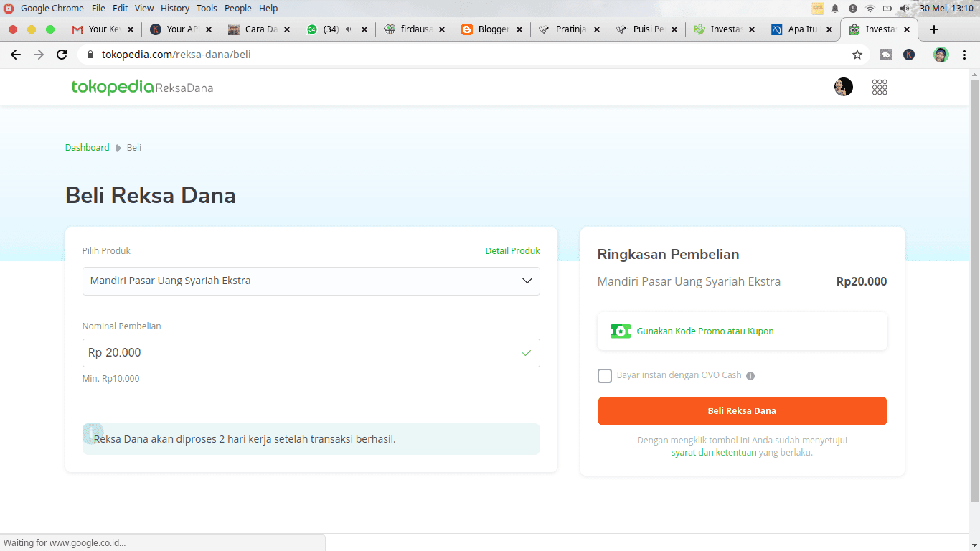Open the File menu
The image size is (980, 551).
click(x=98, y=9)
